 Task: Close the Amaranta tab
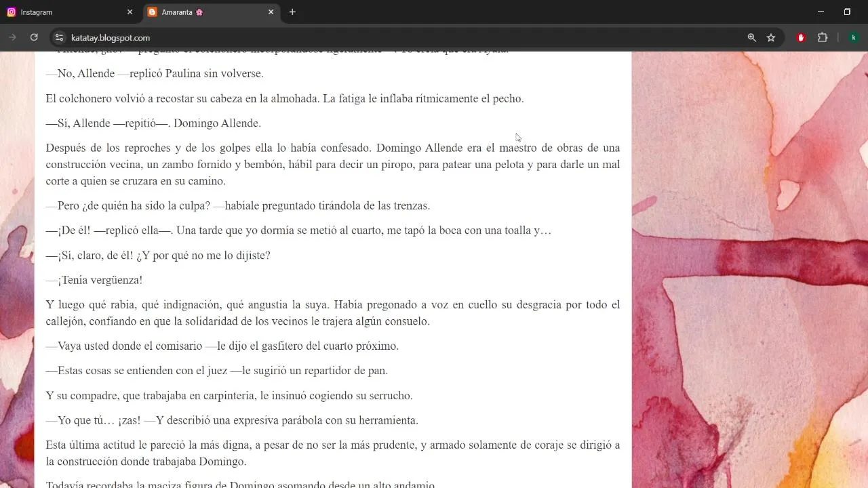click(x=271, y=12)
